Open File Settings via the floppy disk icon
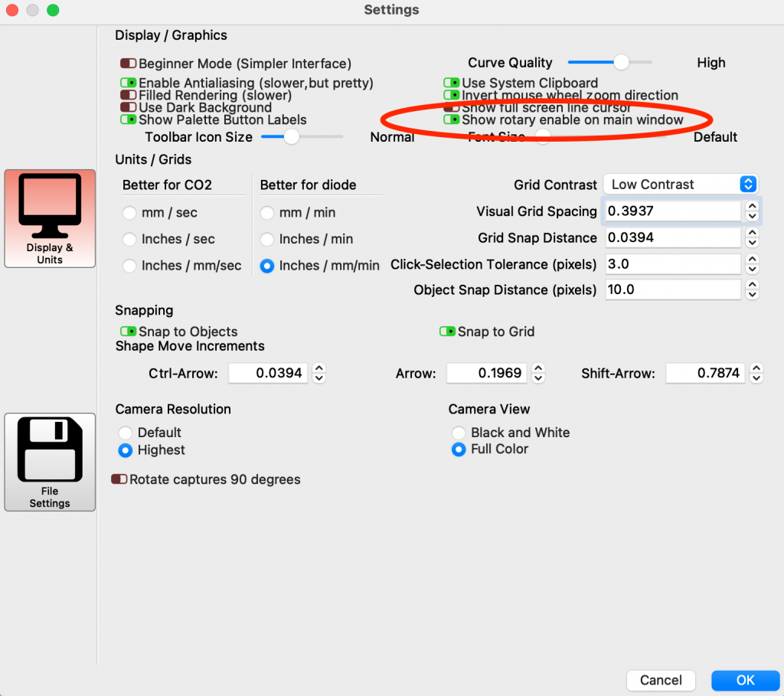The height and width of the screenshot is (696, 784). pyautogui.click(x=49, y=462)
